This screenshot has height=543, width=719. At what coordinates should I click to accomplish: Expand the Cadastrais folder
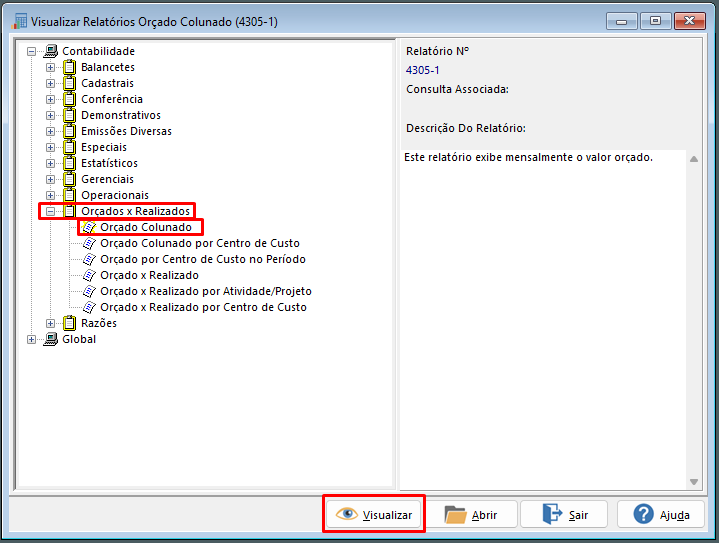50,83
